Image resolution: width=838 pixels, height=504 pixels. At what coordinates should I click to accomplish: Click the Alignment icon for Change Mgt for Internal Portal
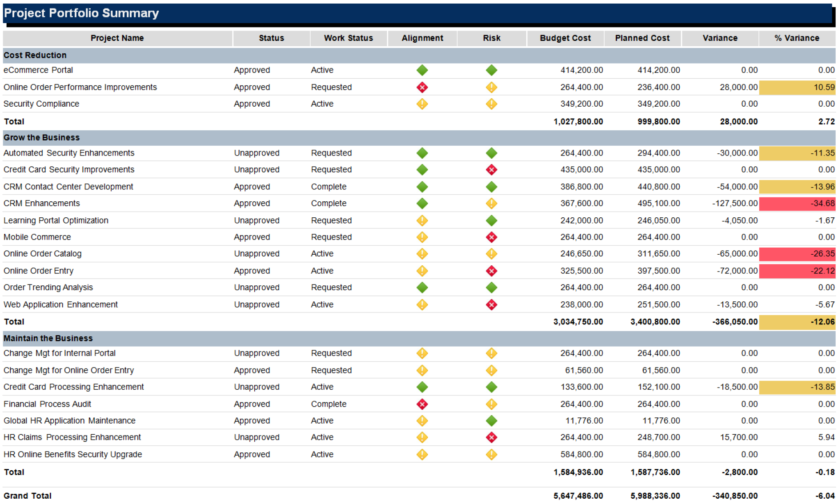(422, 353)
